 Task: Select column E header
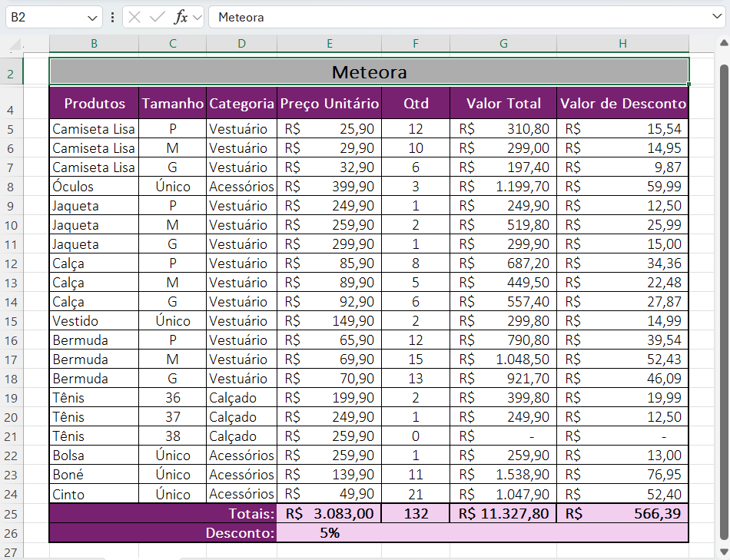click(x=329, y=44)
